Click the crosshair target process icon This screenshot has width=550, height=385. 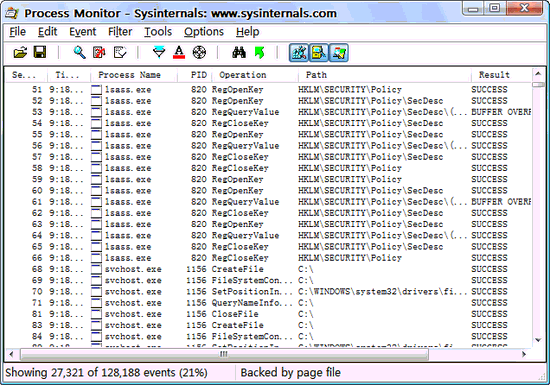click(x=199, y=53)
